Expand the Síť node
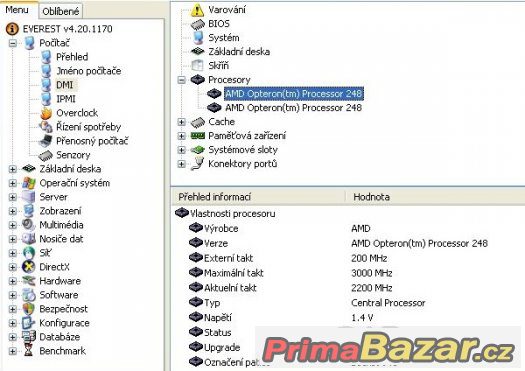Screen dimensions: 525x371 13,253
